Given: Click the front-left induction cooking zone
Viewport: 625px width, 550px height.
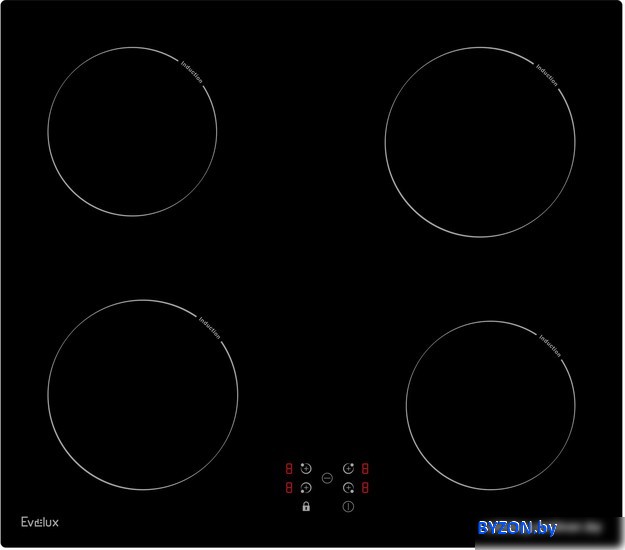Looking at the screenshot, I should (x=143, y=395).
